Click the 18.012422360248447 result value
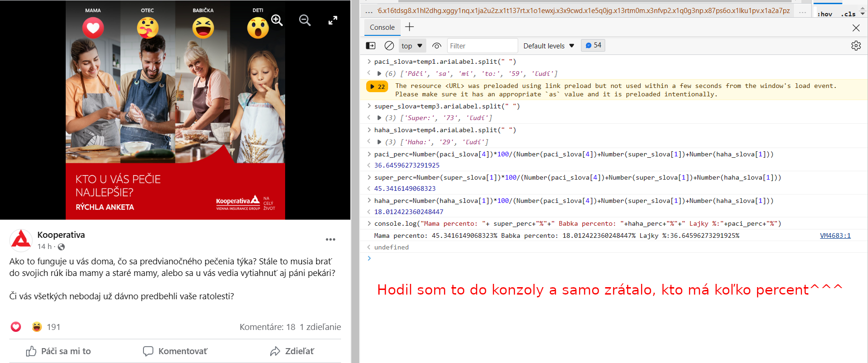 (409, 212)
